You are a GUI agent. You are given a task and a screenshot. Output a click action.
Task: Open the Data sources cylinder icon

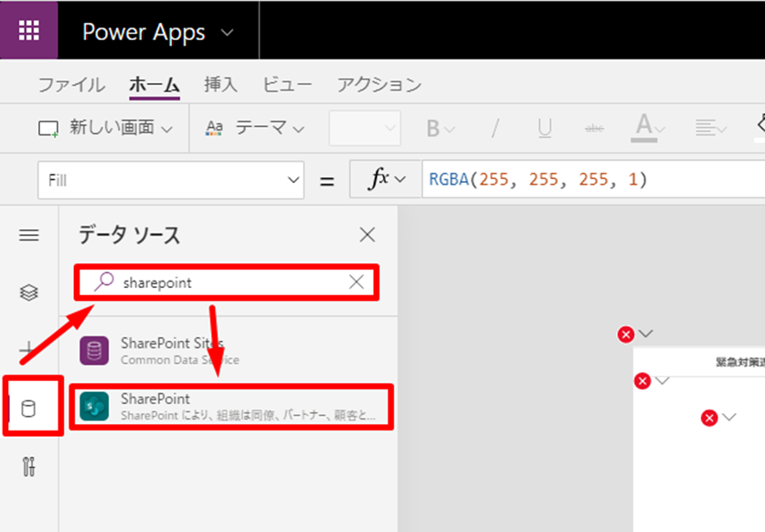pos(28,409)
